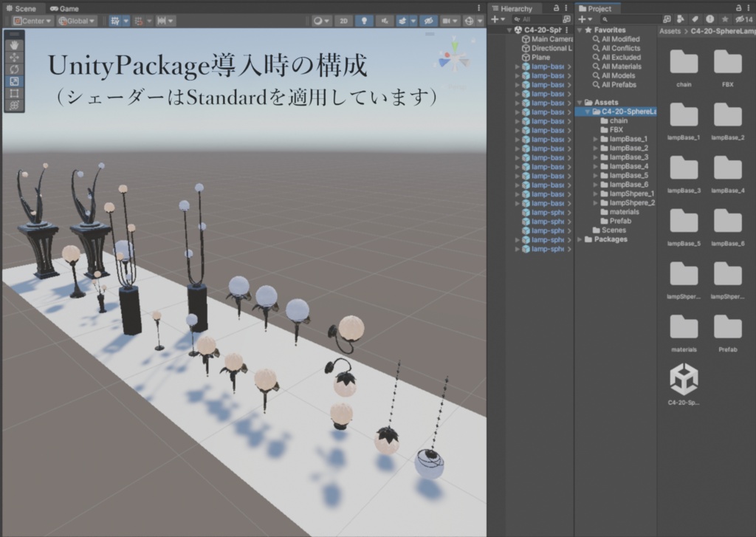
Task: Select the combined Transform tool
Action: tap(15, 106)
